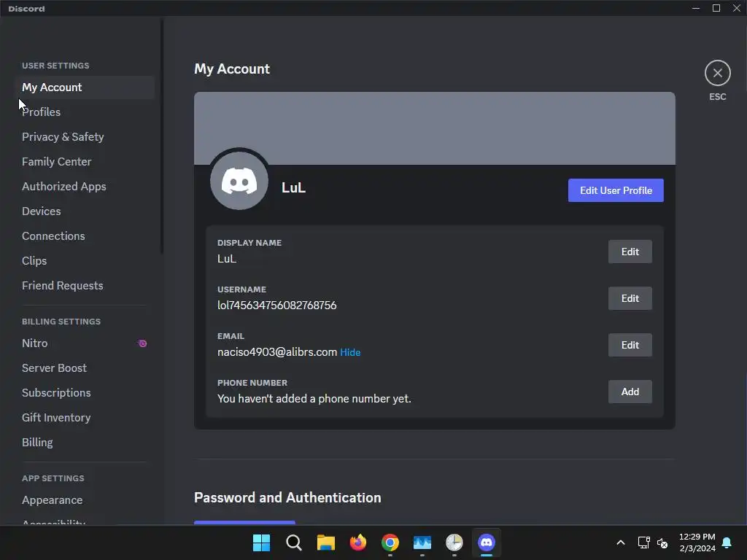Open network status tray icon
The width and height of the screenshot is (747, 560).
(x=643, y=542)
